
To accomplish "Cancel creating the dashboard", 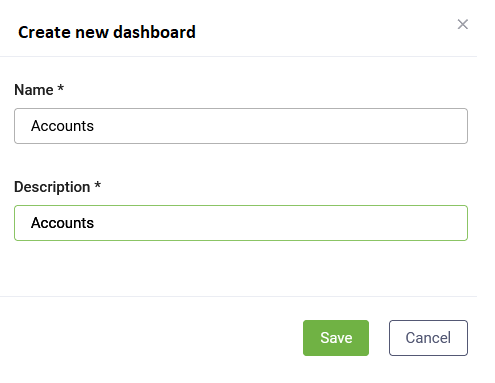I will 428,338.
